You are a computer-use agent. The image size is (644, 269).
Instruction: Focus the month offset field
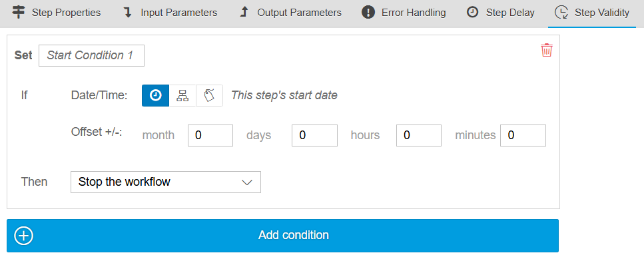[210, 135]
